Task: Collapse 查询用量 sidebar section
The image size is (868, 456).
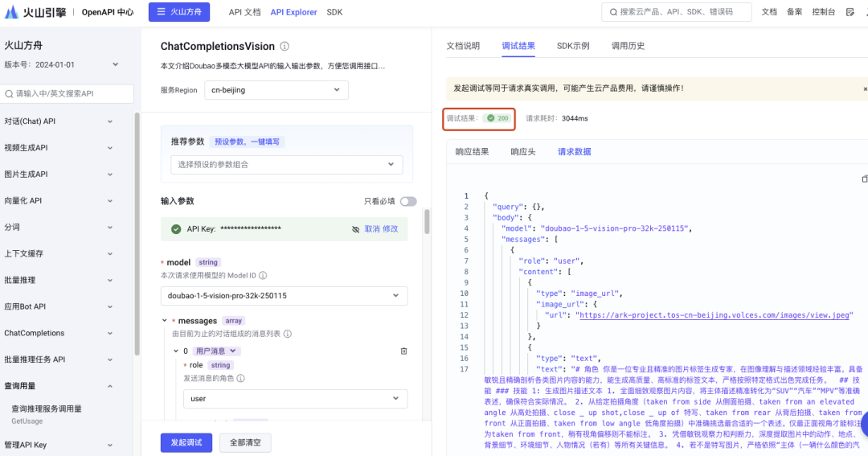Action: [59, 386]
